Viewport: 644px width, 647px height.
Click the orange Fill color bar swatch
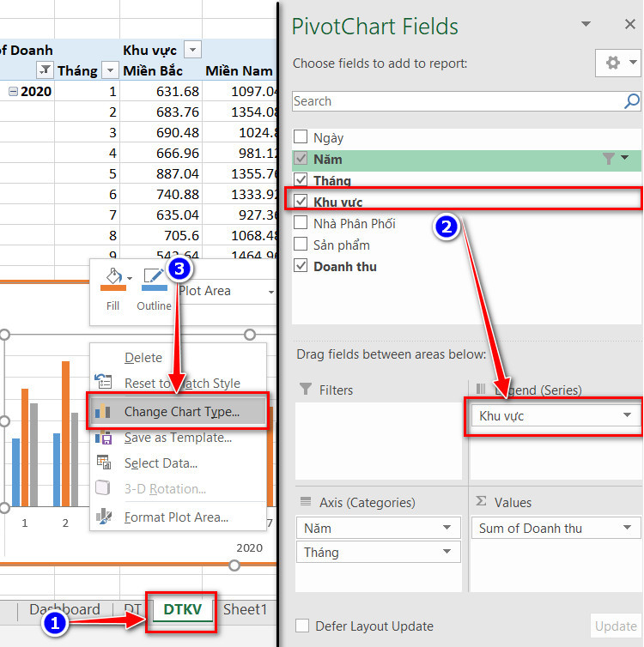click(x=113, y=288)
